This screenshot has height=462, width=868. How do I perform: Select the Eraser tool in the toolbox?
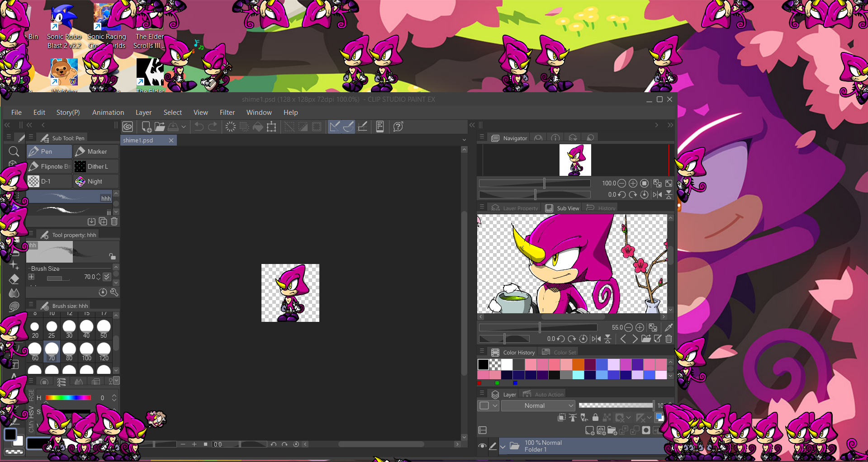(x=14, y=279)
